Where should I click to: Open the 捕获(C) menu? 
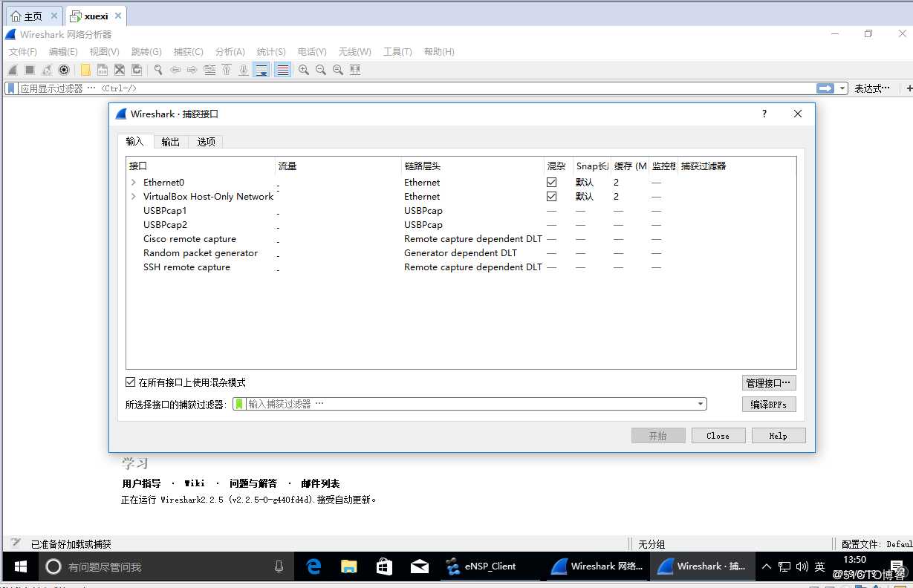click(188, 52)
